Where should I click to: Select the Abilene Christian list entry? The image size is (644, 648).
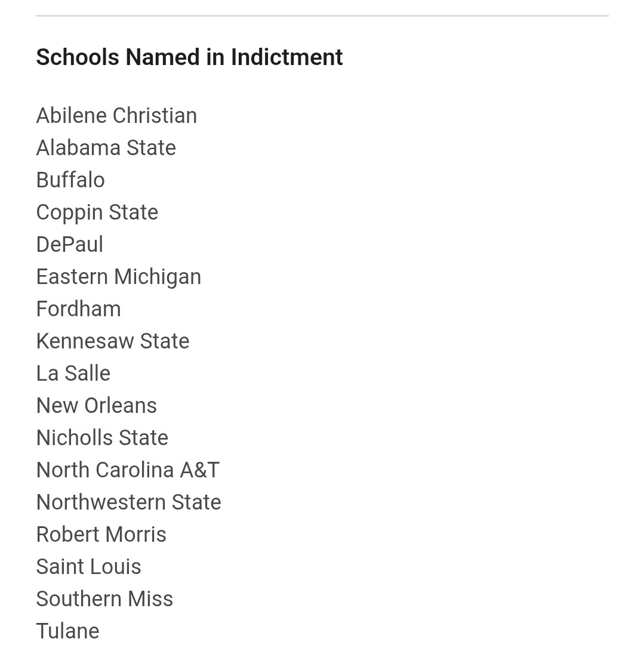pyautogui.click(x=116, y=116)
